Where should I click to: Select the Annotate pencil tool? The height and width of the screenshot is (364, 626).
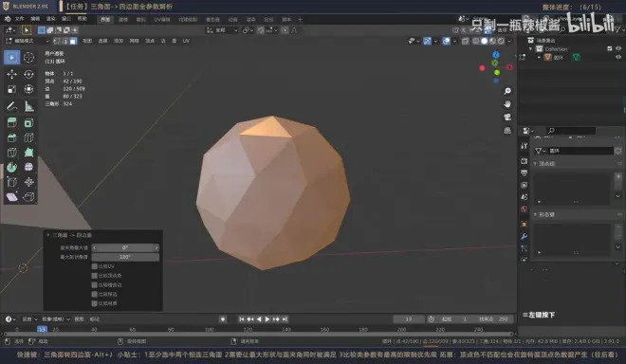click(12, 106)
